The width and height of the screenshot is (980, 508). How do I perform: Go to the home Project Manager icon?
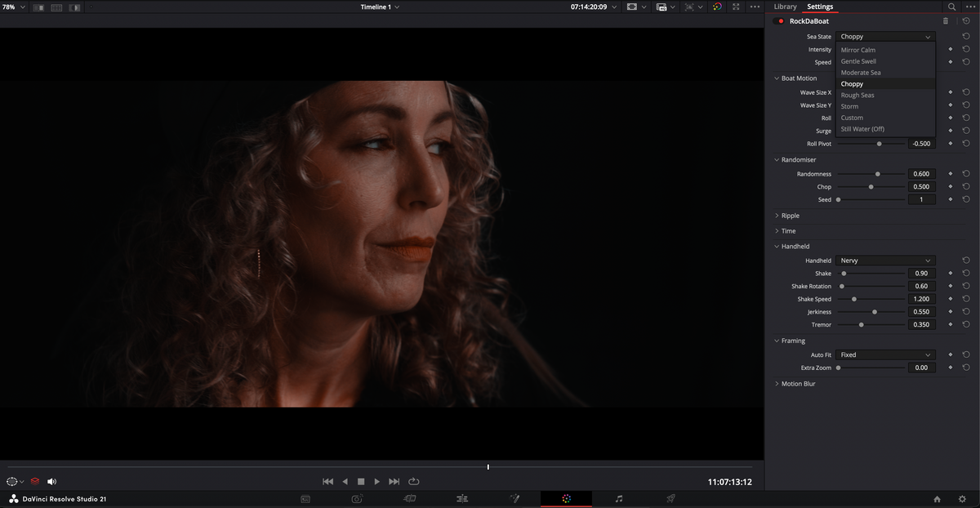click(938, 499)
